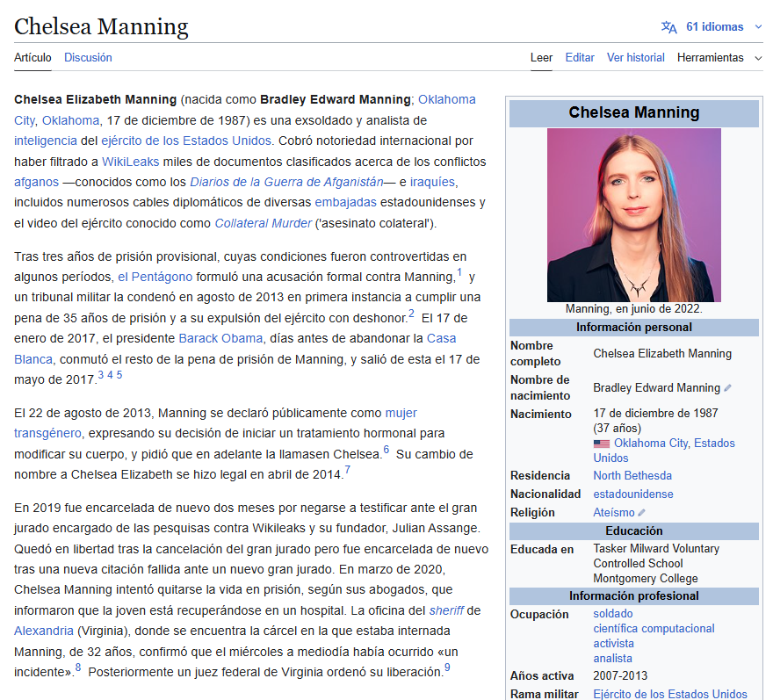Follow the Casa Blanca link

tap(441, 339)
